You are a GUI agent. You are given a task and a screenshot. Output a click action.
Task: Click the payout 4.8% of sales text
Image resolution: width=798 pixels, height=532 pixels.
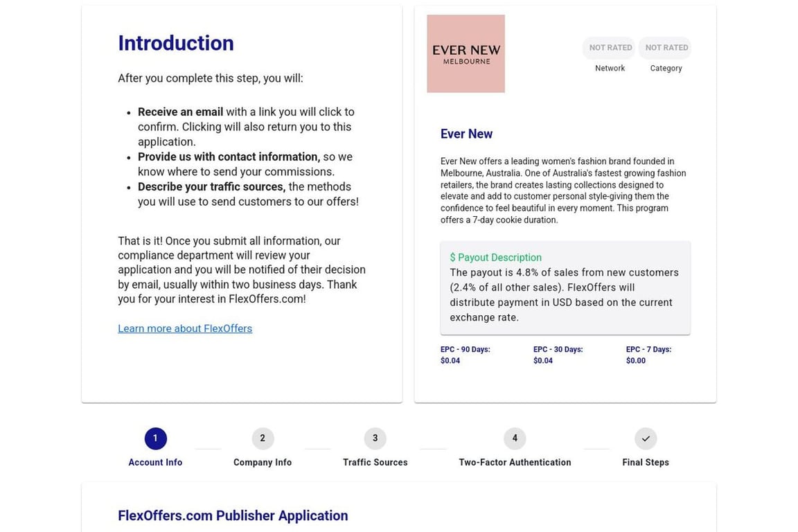click(564, 295)
